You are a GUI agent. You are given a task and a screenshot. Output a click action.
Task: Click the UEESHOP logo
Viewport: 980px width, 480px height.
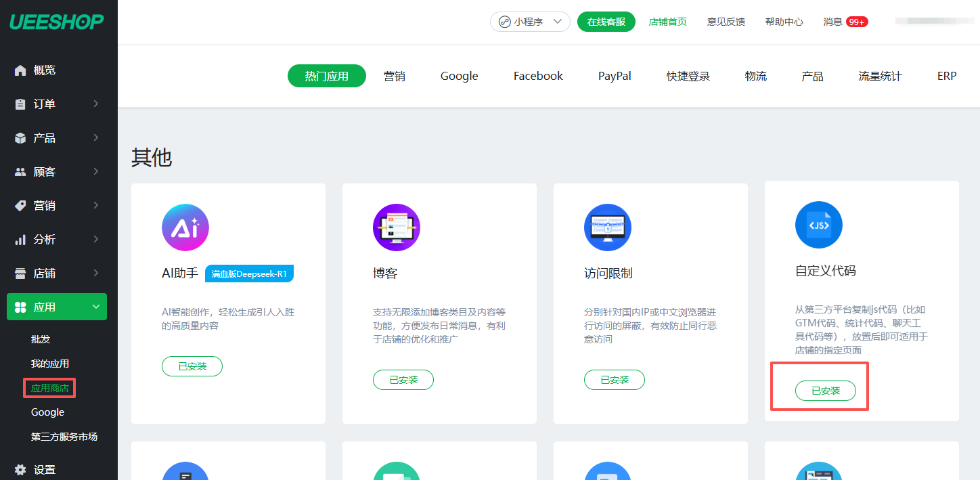(57, 22)
